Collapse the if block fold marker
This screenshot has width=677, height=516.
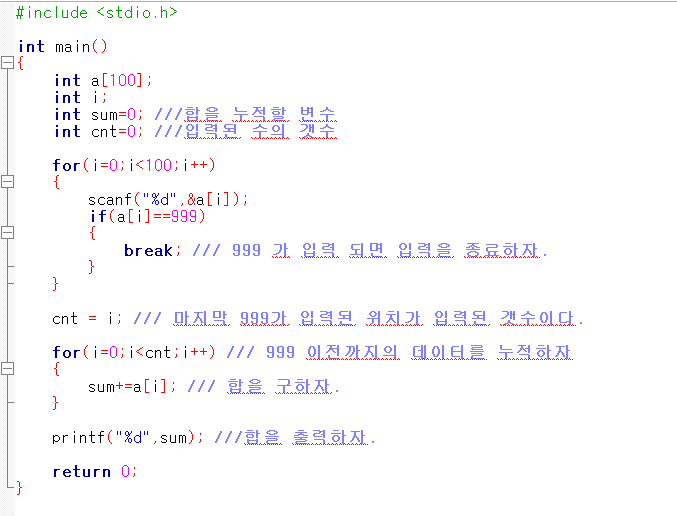(x=7, y=233)
